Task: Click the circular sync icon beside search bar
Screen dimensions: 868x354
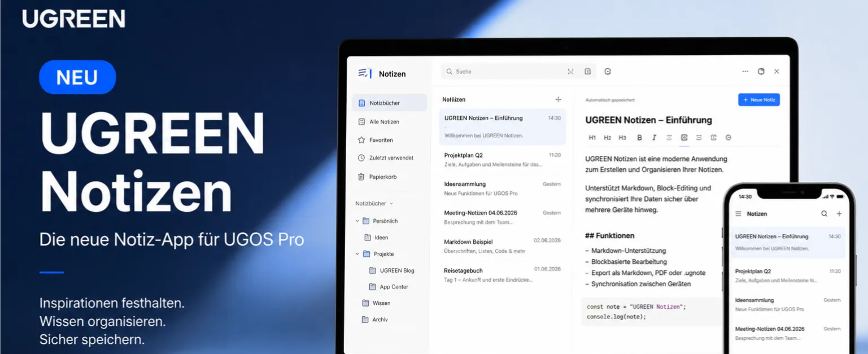Action: pos(608,72)
